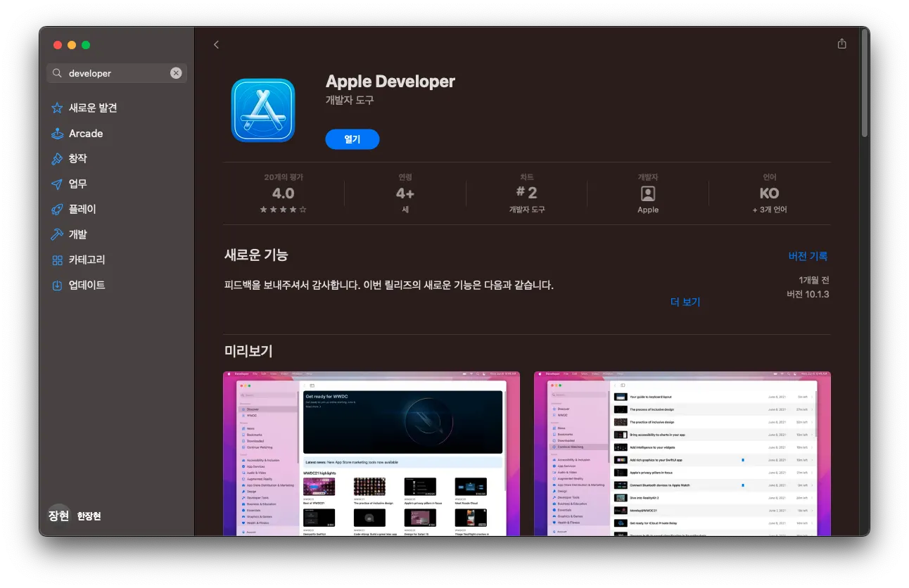909x588 pixels.
Task: Click the 1개월 전 release date text
Action: [814, 280]
